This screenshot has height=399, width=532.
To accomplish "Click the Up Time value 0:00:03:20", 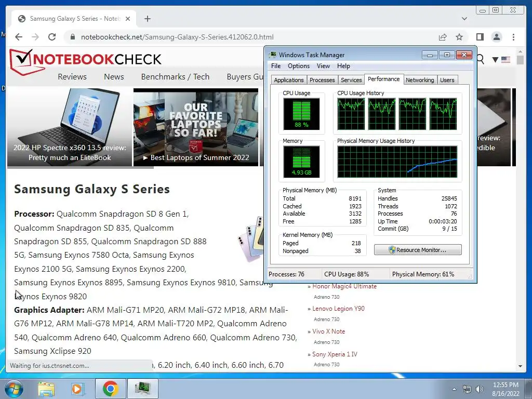I will (443, 221).
